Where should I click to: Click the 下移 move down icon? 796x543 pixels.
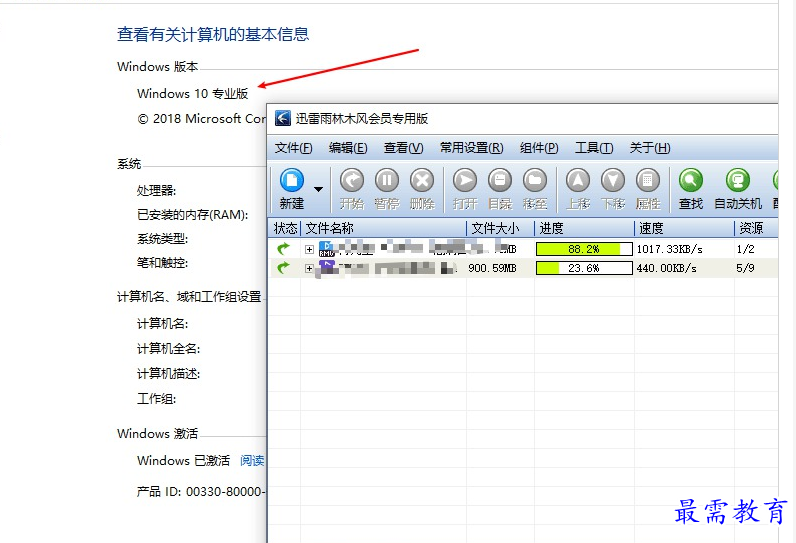(613, 180)
